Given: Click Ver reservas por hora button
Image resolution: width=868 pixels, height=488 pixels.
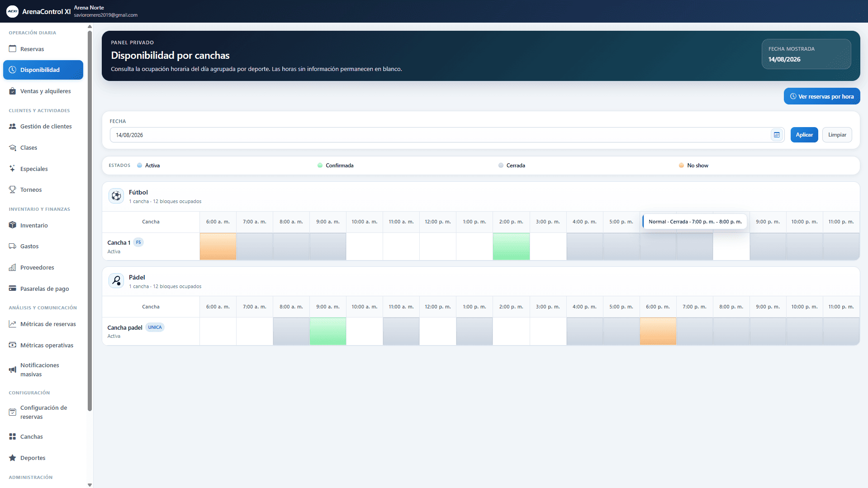Looking at the screenshot, I should pyautogui.click(x=822, y=96).
